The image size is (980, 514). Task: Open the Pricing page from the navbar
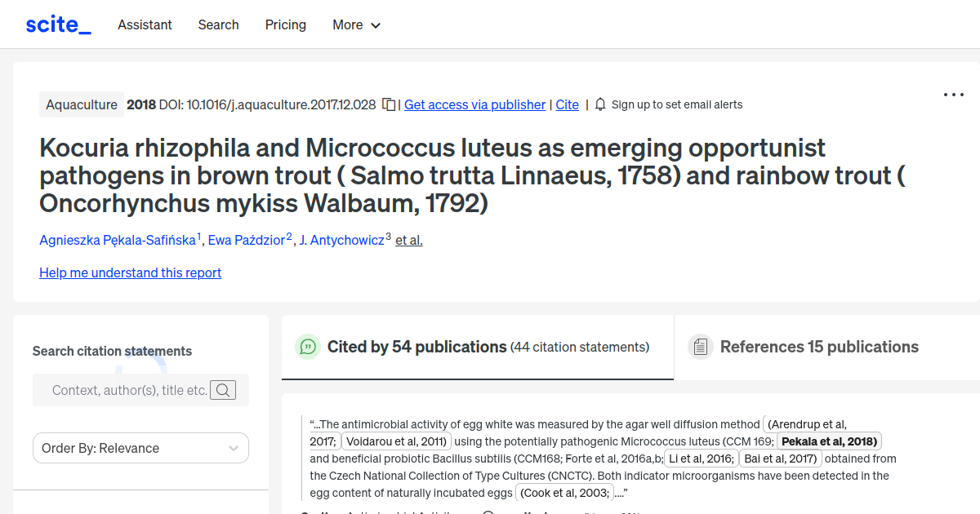[x=285, y=25]
